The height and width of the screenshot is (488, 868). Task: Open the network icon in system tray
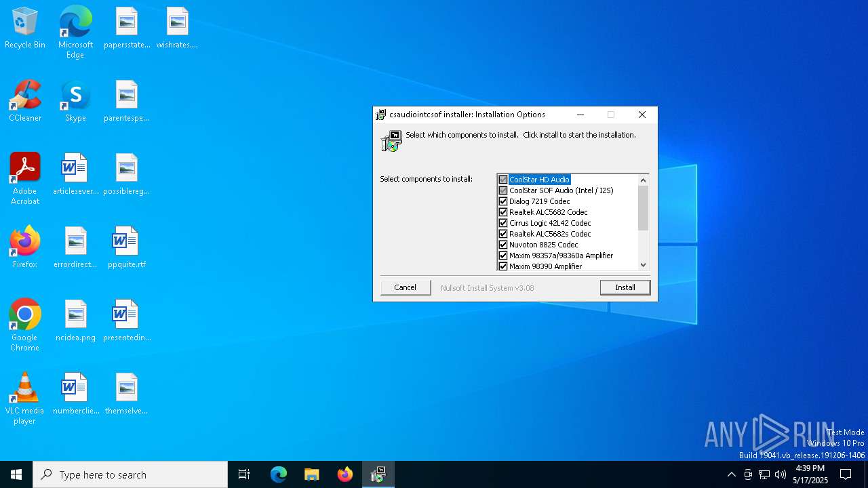tap(764, 474)
